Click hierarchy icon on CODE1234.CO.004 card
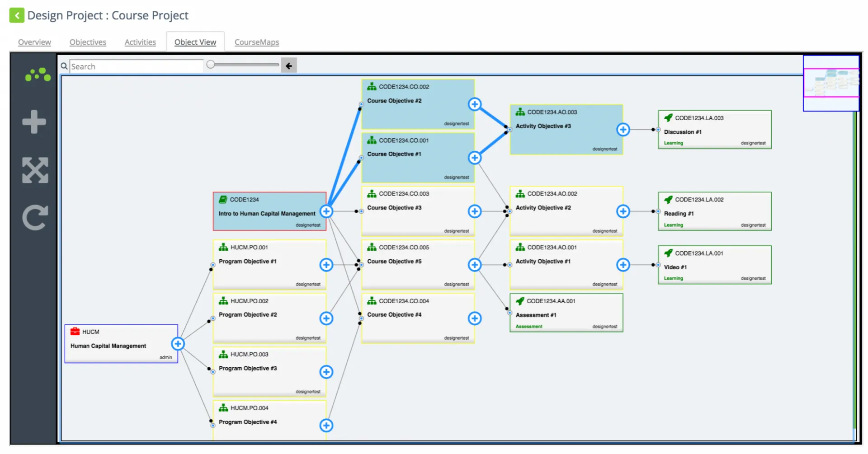The width and height of the screenshot is (868, 454). click(372, 301)
